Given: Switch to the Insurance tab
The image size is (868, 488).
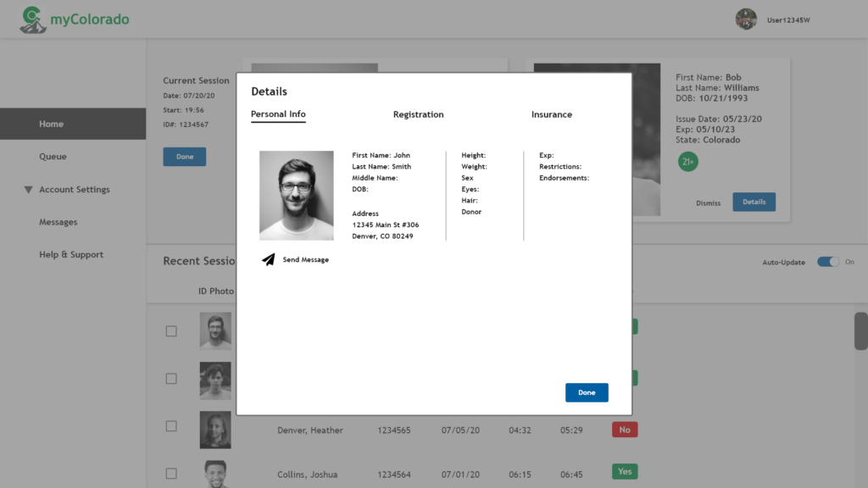Looking at the screenshot, I should (x=551, y=114).
